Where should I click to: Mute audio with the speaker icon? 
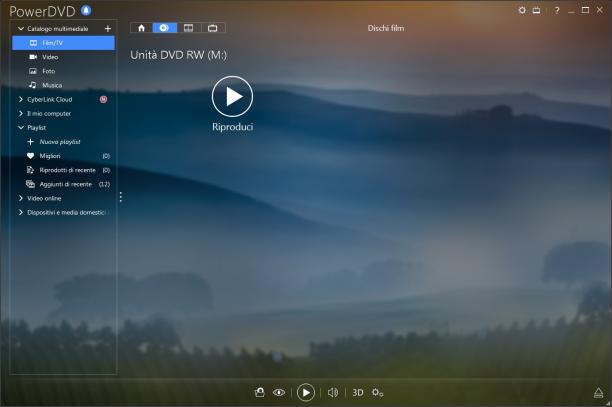[333, 392]
